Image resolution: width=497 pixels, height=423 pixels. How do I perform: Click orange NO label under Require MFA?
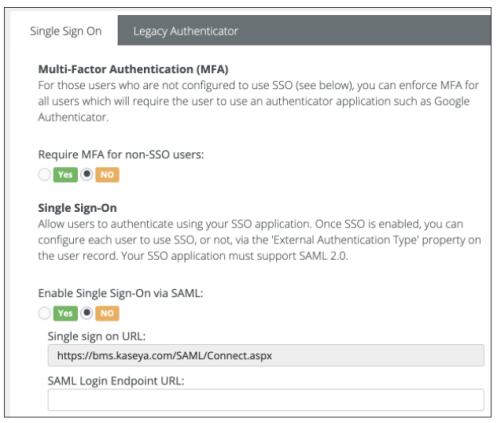(107, 175)
